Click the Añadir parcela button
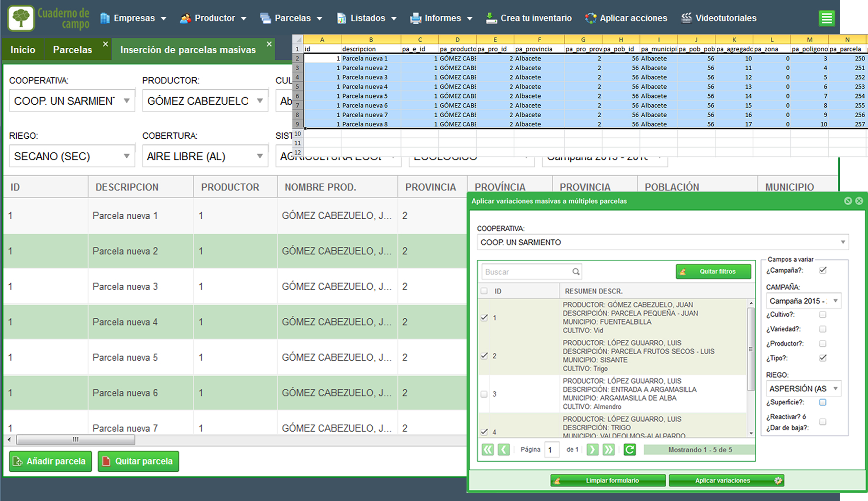868x501 pixels. (x=50, y=461)
